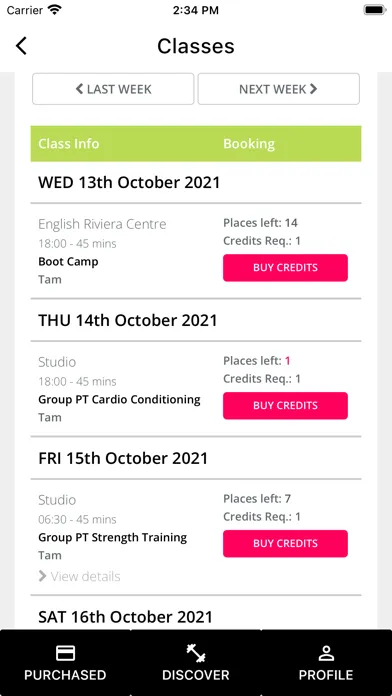Tap the battery status icon
Viewport: 392px width, 696px height.
click(375, 10)
